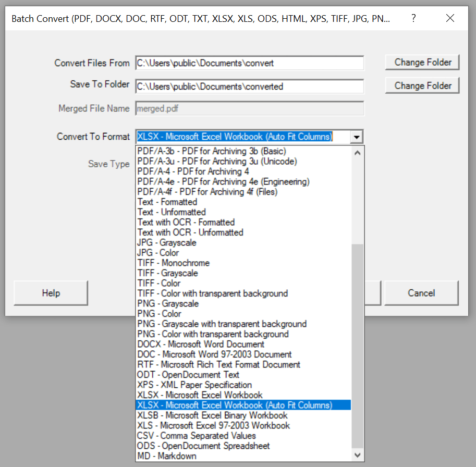476x467 pixels.
Task: Choose XLSB - Microsoft Excel Binary Workbook
Action: pos(243,415)
